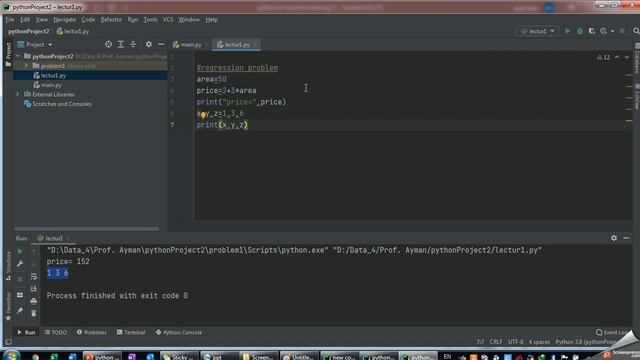
Task: Toggle the Favorites sidebar tool button
Action: [x=8, y=306]
